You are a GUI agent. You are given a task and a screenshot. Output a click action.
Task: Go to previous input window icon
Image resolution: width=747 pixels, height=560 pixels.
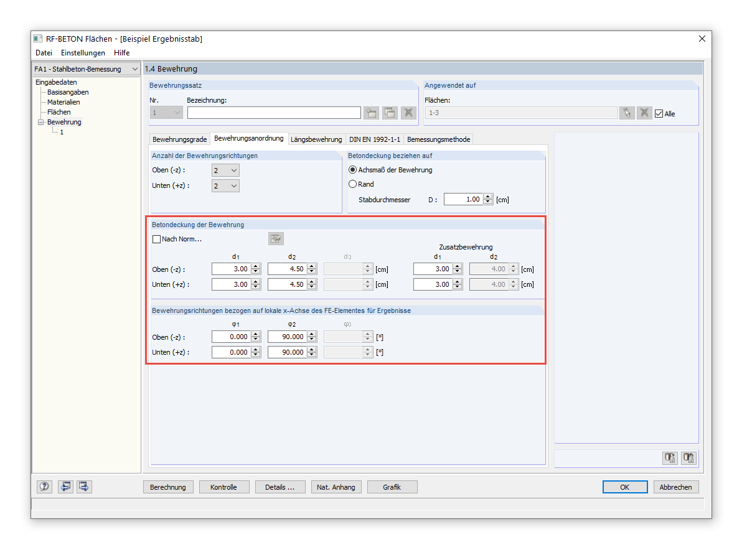click(x=65, y=487)
